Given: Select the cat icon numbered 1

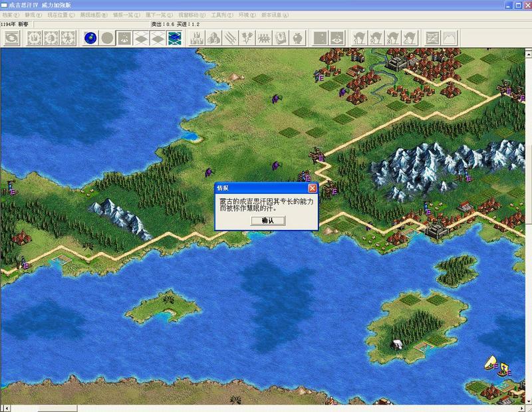Looking at the screenshot, I should tap(360, 38).
